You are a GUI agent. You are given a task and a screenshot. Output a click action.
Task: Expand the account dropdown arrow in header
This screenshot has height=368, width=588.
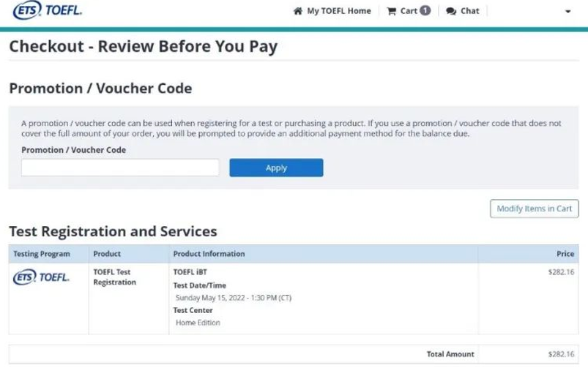tap(567, 11)
